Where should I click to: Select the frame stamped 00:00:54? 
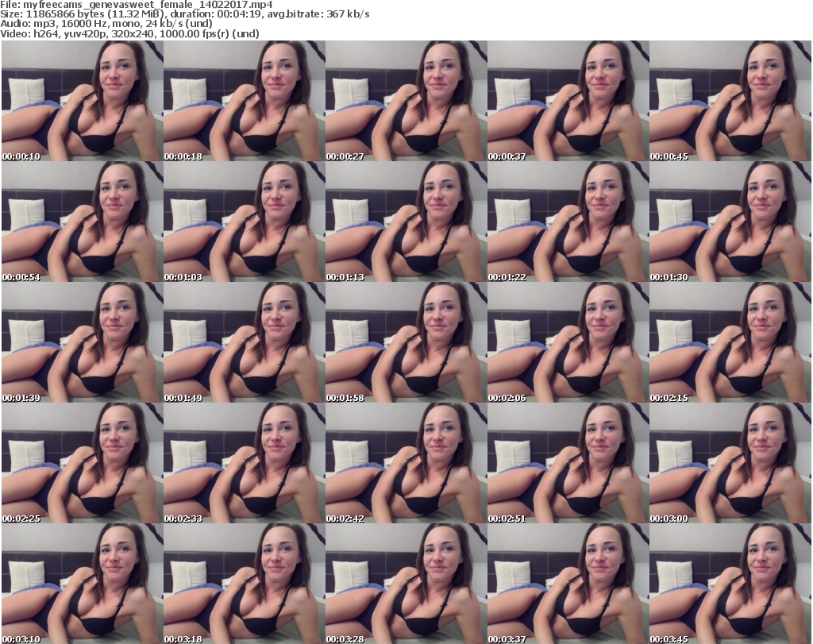pos(83,222)
